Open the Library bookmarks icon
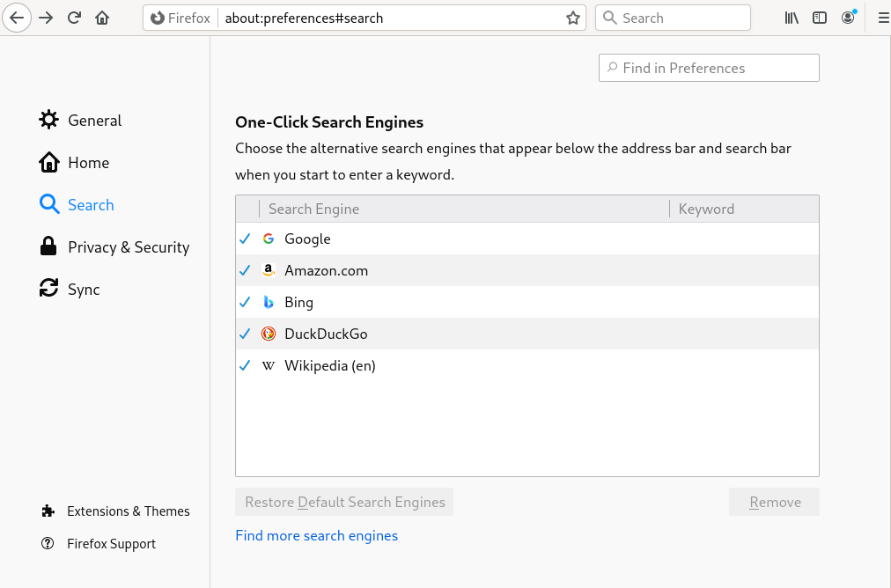This screenshot has width=891, height=588. point(792,18)
